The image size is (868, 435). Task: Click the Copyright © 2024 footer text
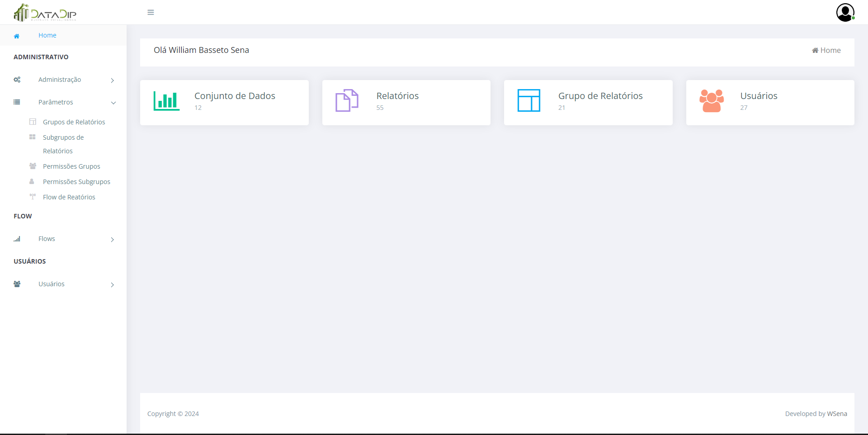coord(173,414)
